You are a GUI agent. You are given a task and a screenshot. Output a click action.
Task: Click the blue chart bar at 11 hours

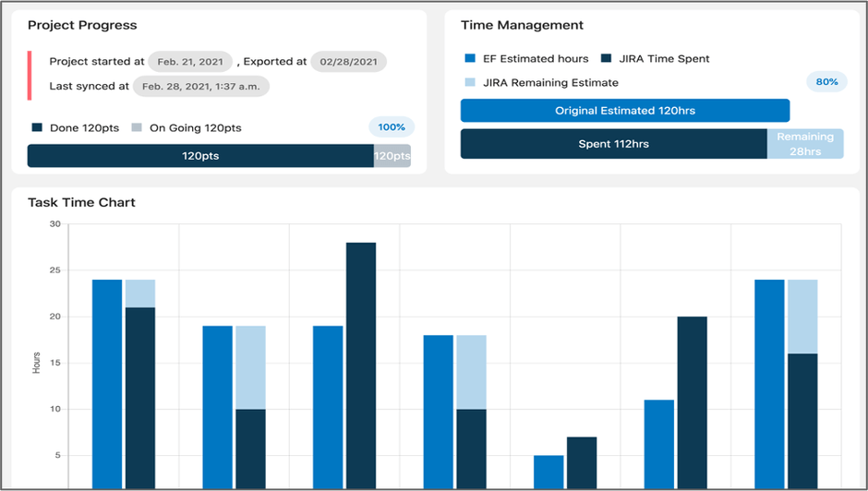pos(659,445)
